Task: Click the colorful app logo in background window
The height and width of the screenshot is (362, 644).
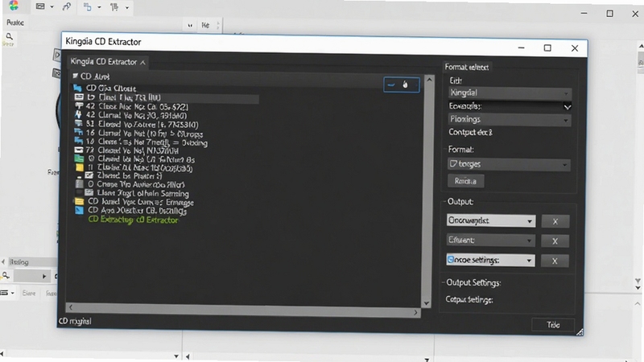Action: coord(14,6)
